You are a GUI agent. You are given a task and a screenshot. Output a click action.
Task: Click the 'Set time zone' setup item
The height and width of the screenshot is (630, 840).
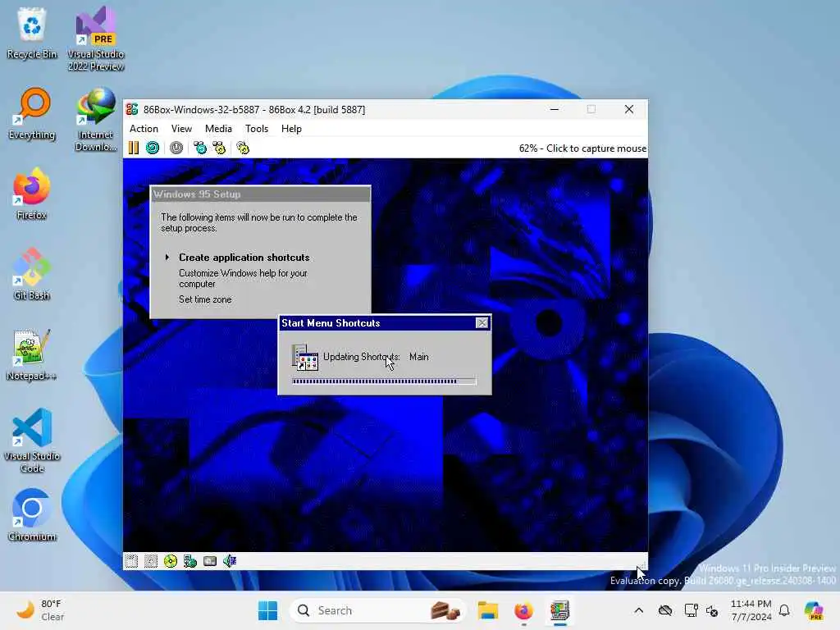coord(205,299)
